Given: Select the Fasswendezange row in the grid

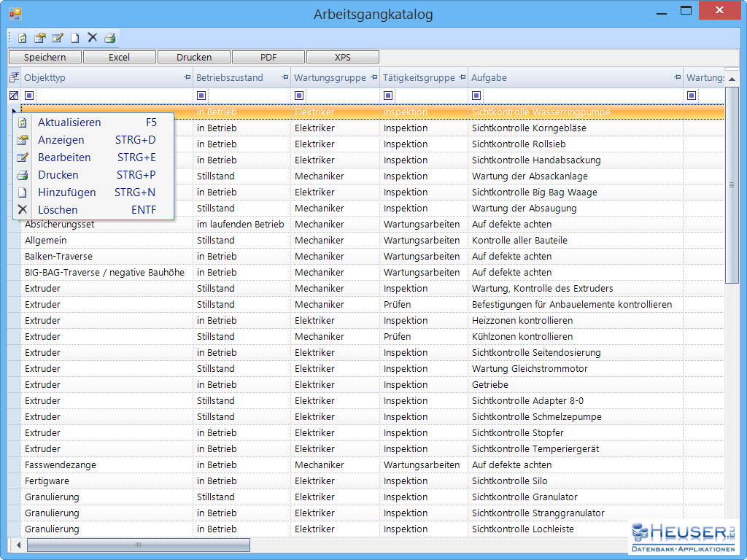Looking at the screenshot, I should click(x=61, y=465).
